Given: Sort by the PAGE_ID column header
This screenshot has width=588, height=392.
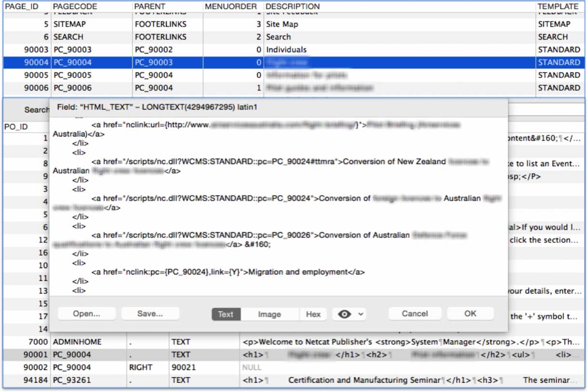Looking at the screenshot, I should [21, 6].
